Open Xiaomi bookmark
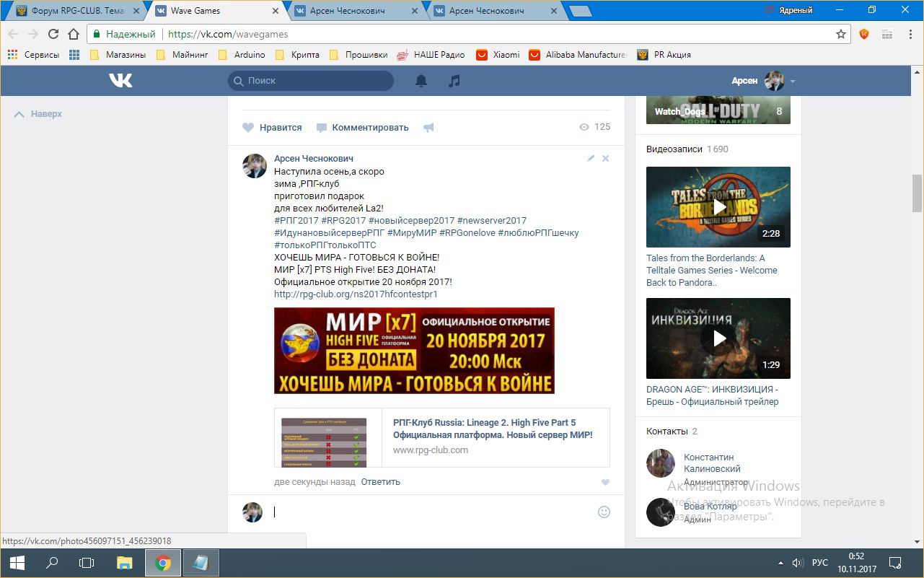The image size is (924, 578). coord(498,55)
